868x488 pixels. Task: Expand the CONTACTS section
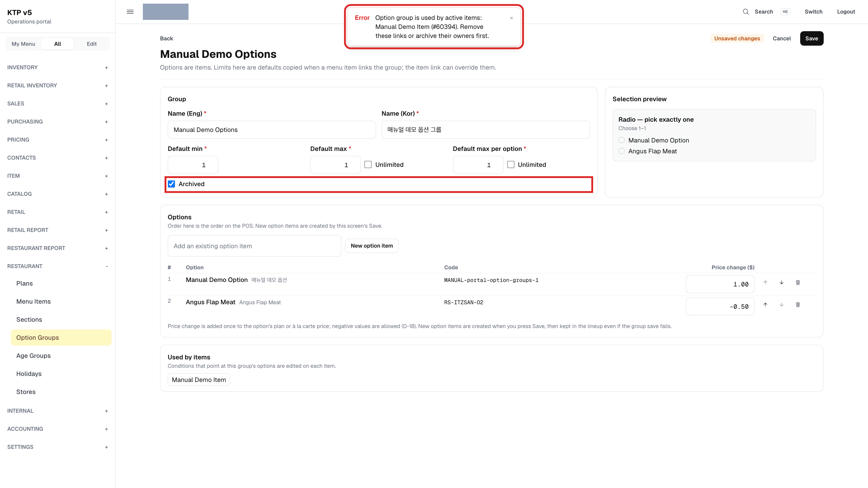[x=58, y=158]
